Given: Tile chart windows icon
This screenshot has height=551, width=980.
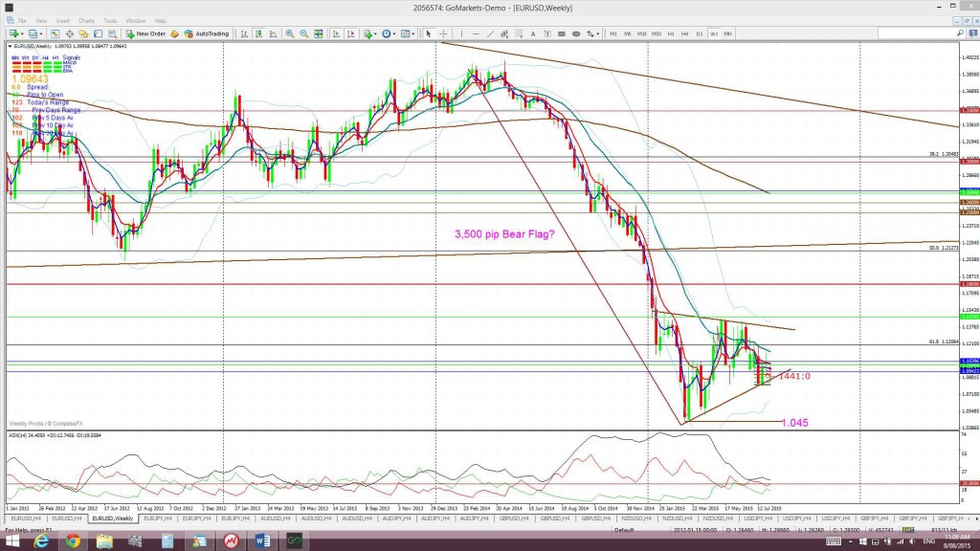Looking at the screenshot, I should pos(318,33).
